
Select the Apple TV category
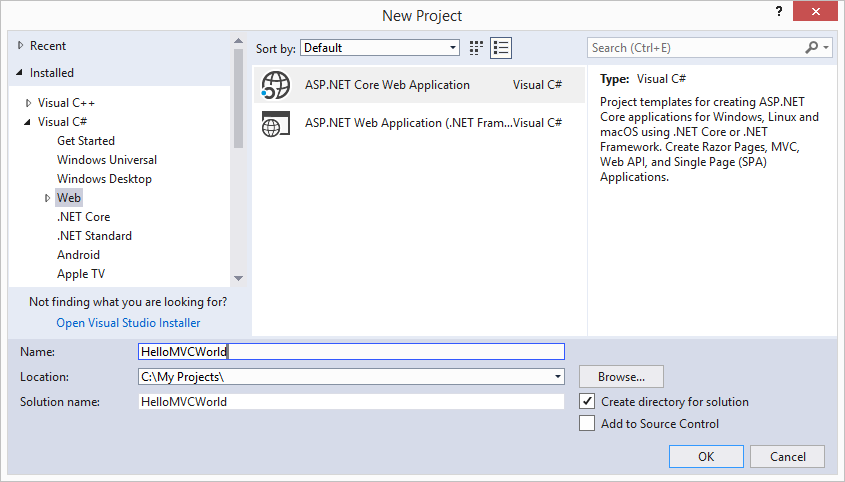[81, 274]
